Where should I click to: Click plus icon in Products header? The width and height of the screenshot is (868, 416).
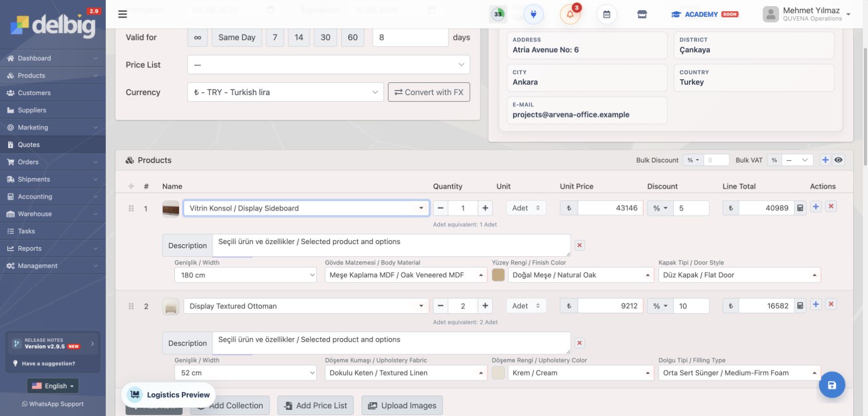click(825, 160)
